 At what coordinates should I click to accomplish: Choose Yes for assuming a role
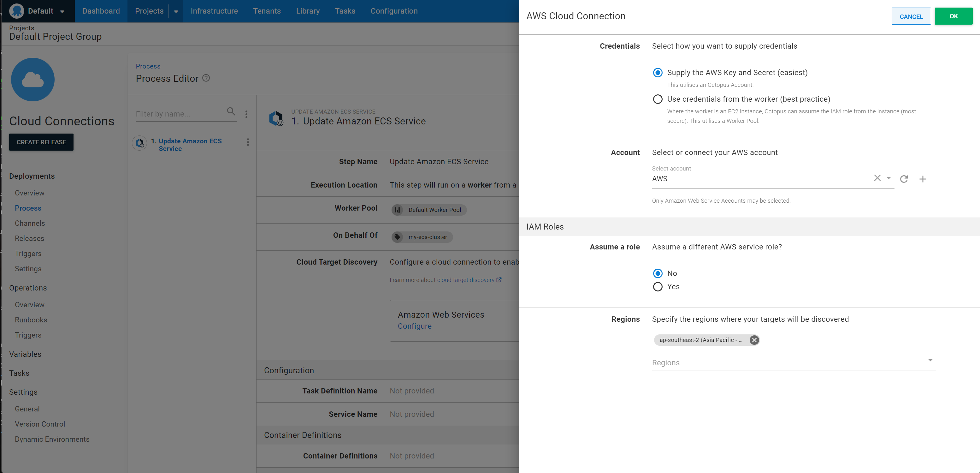pos(658,287)
